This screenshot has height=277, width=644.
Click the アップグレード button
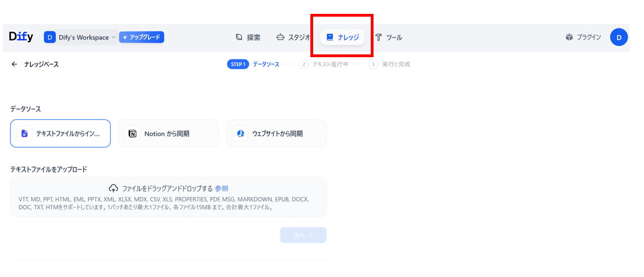[x=142, y=37]
